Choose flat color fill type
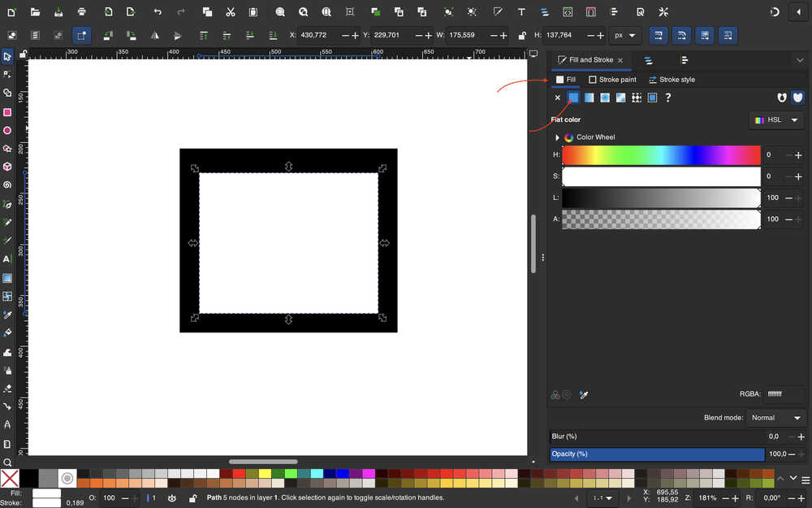The width and height of the screenshot is (812, 508). point(573,98)
